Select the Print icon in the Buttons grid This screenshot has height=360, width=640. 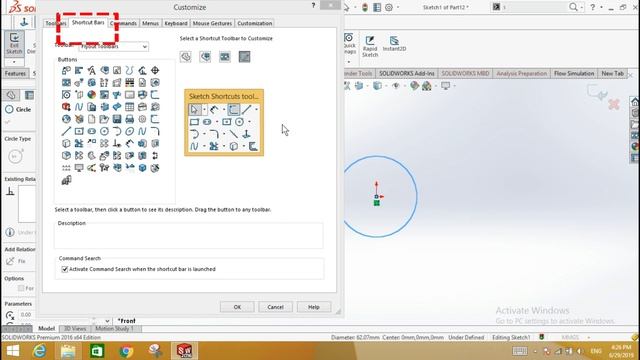point(129,119)
